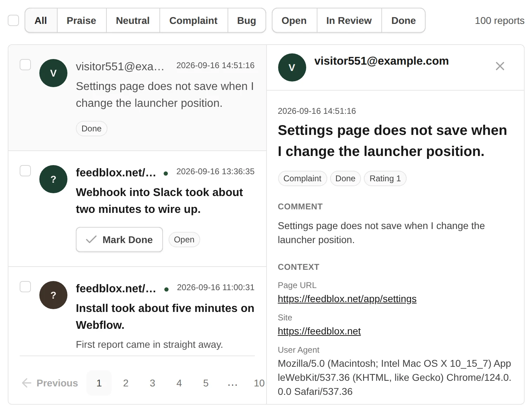The height and width of the screenshot is (411, 532).
Task: Open the Install took about five minutes report
Action: click(137, 312)
